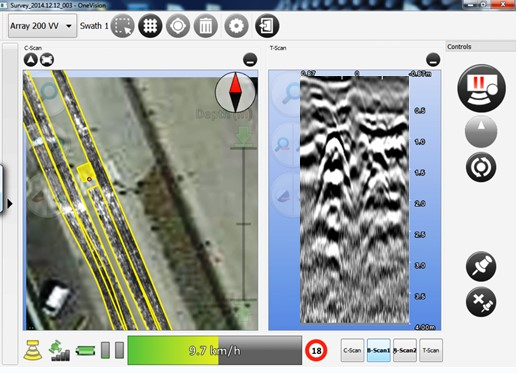Click the trash delete icon
Viewport: 517px width, 373px height.
coord(206,26)
